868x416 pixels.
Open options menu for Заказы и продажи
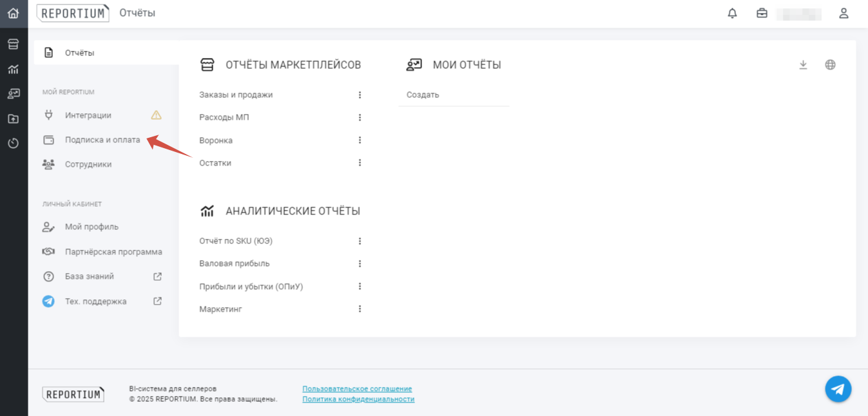tap(360, 95)
